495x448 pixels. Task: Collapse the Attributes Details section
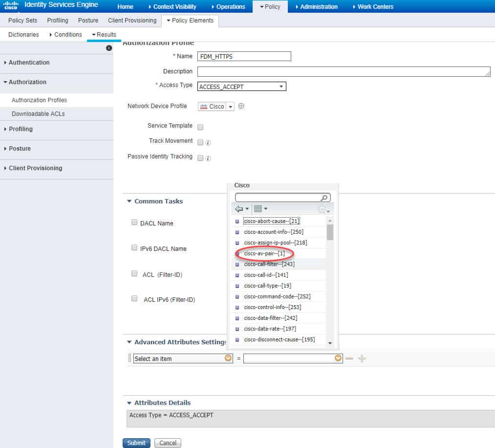pos(129,403)
